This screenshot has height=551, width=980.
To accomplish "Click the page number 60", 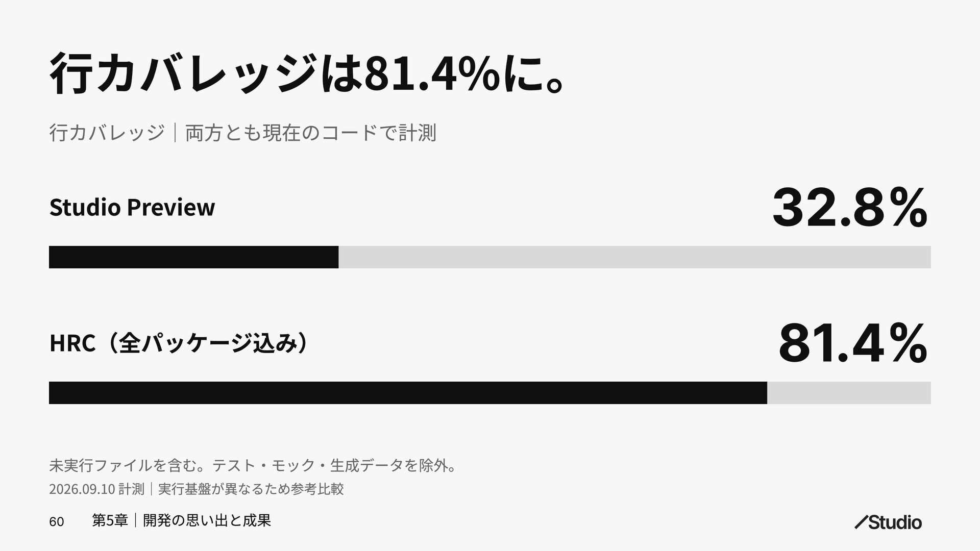I will (57, 521).
